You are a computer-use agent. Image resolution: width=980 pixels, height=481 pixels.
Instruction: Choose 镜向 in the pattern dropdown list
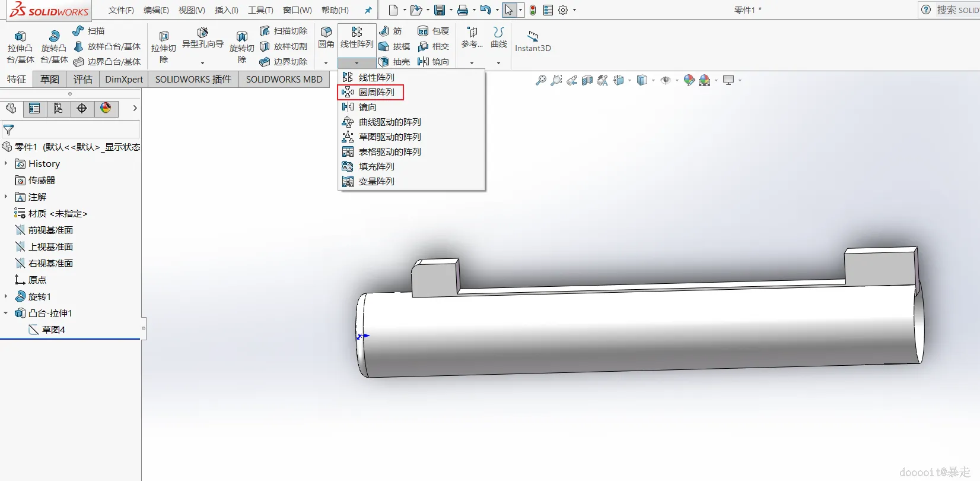coord(412,107)
